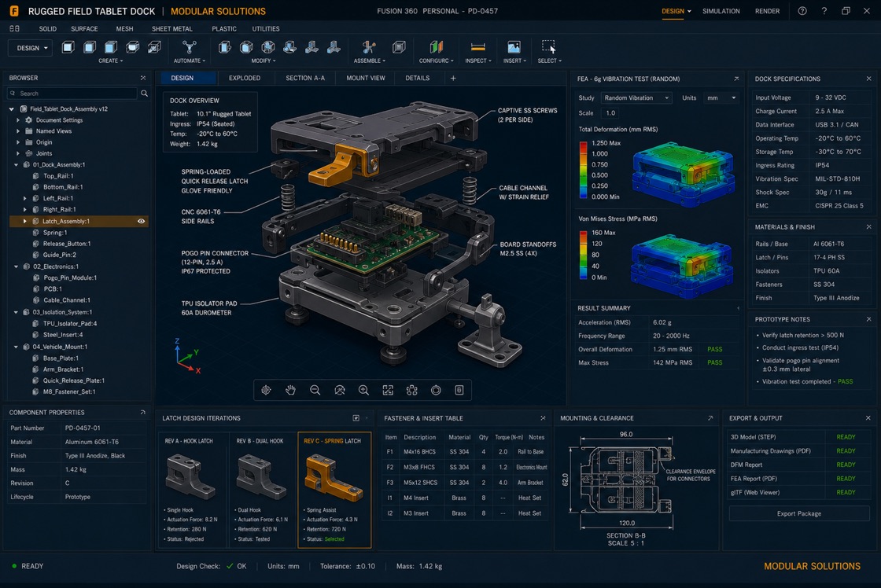
Task: Select TPU_Isolator_Pad:4 in the browser tree
Action: 70,324
